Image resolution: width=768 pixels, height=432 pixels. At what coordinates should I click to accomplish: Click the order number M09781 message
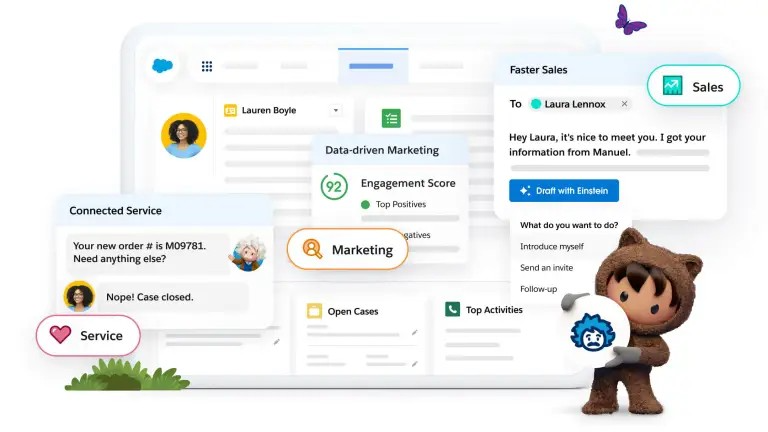pyautogui.click(x=148, y=252)
